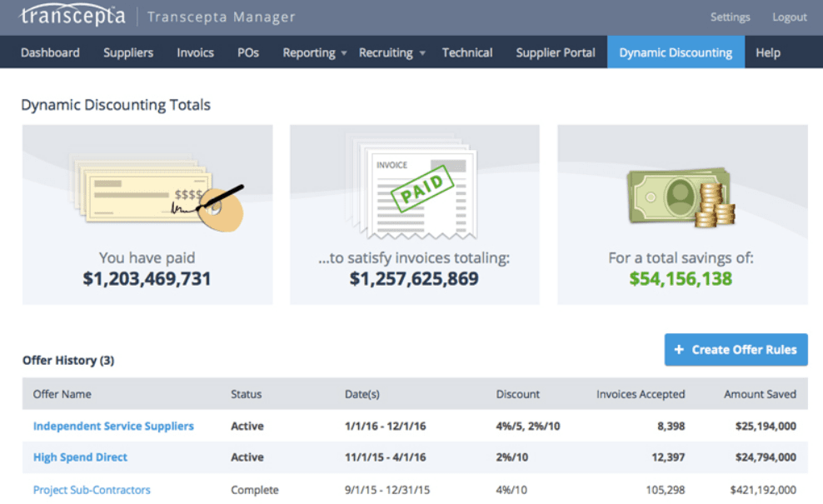Viewport: 823px width, 504px height.
Task: Select the Suppliers tab
Action: (127, 52)
